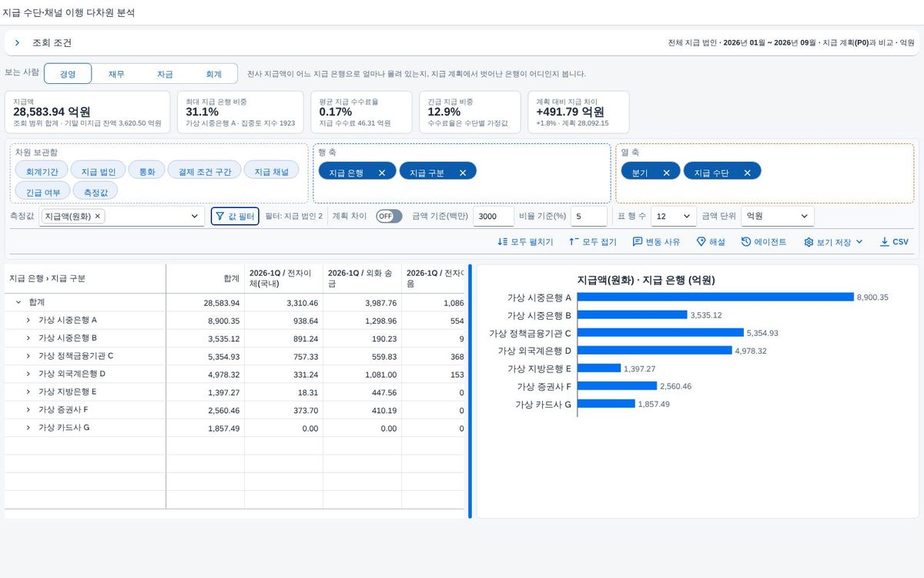
Task: Click the 가상 시중은행 A chart bar
Action: pos(715,297)
